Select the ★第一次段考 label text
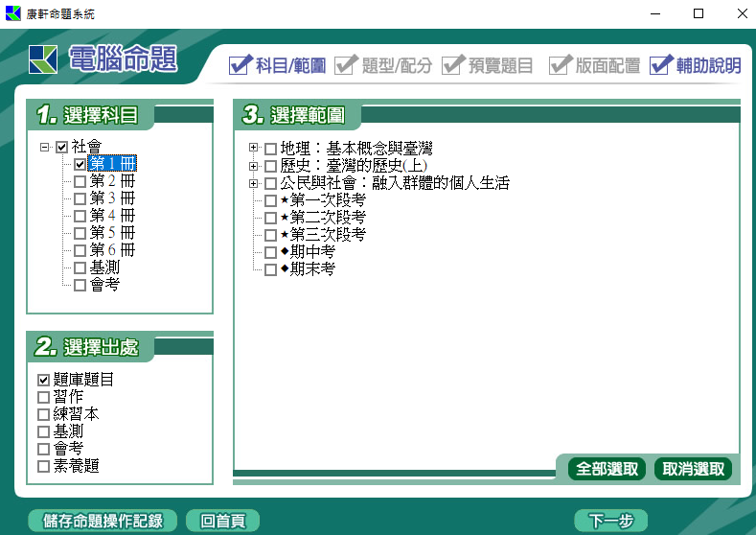This screenshot has height=535, width=756. pos(323,200)
